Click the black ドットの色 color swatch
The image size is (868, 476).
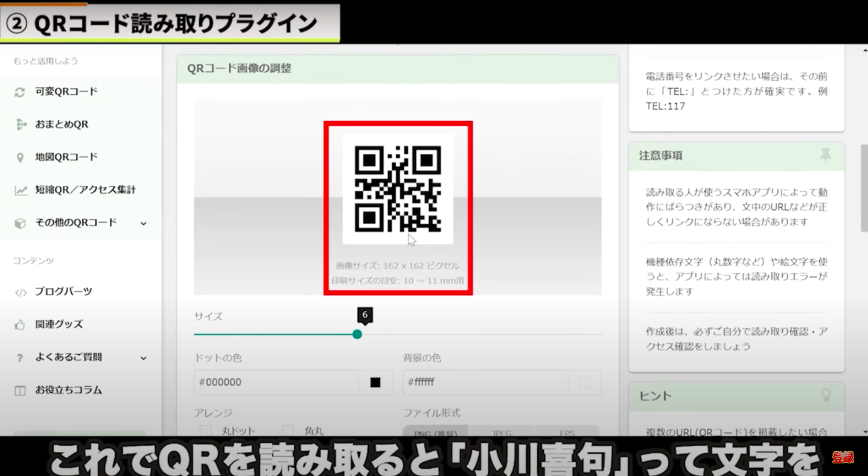coord(375,382)
